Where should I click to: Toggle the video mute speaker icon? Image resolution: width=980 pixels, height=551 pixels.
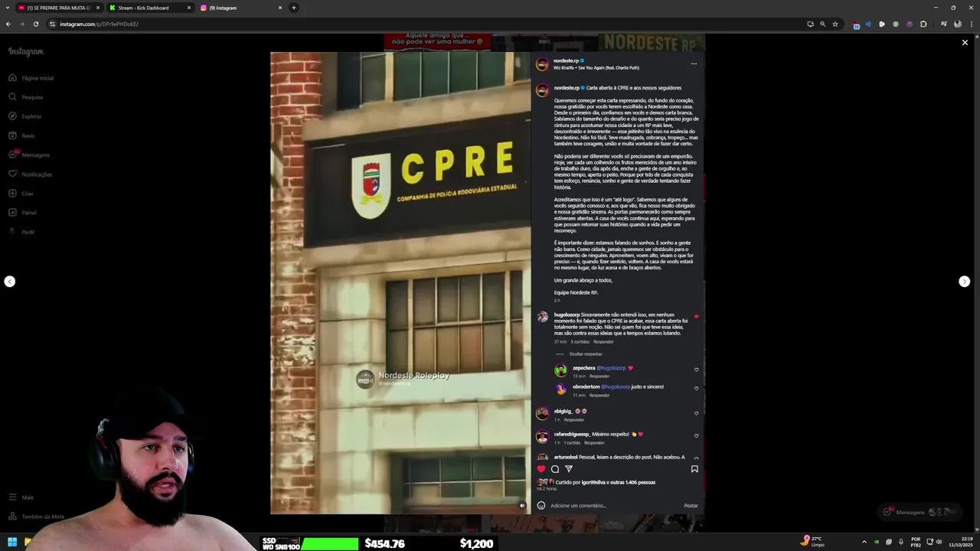click(522, 505)
